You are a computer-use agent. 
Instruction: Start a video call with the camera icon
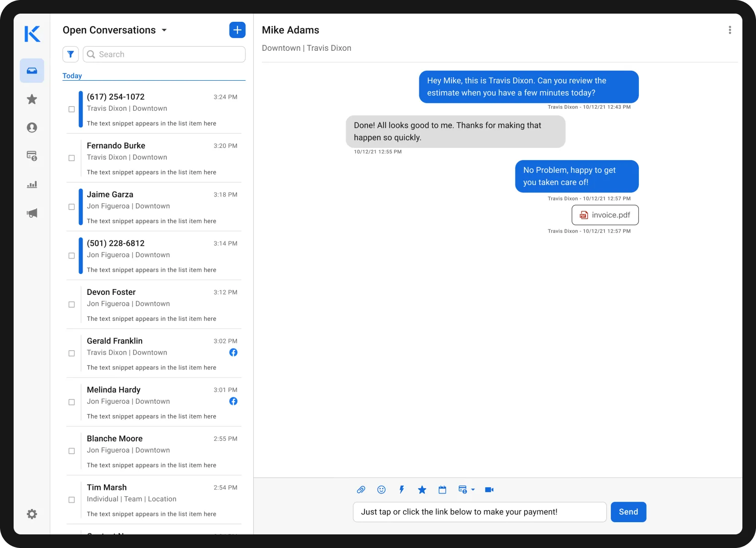click(x=489, y=489)
